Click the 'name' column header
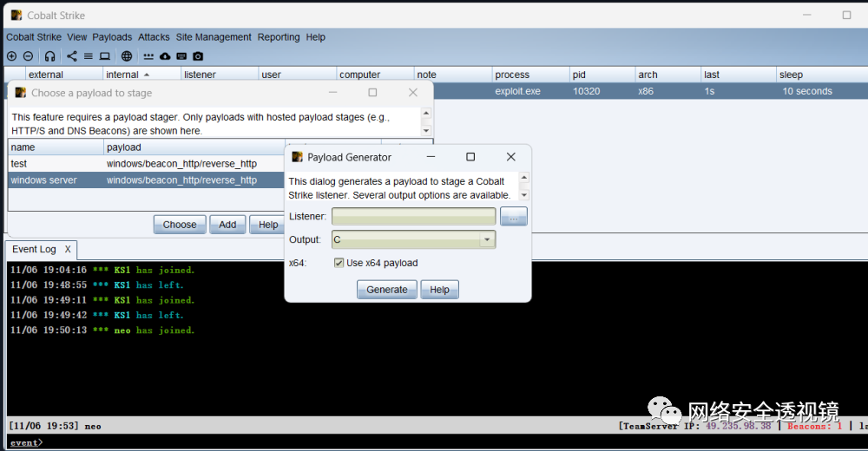Image resolution: width=868 pixels, height=451 pixels. coord(56,147)
